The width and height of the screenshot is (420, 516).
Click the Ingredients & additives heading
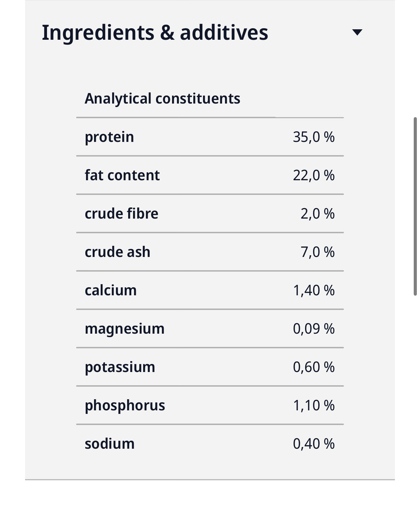pyautogui.click(x=155, y=32)
